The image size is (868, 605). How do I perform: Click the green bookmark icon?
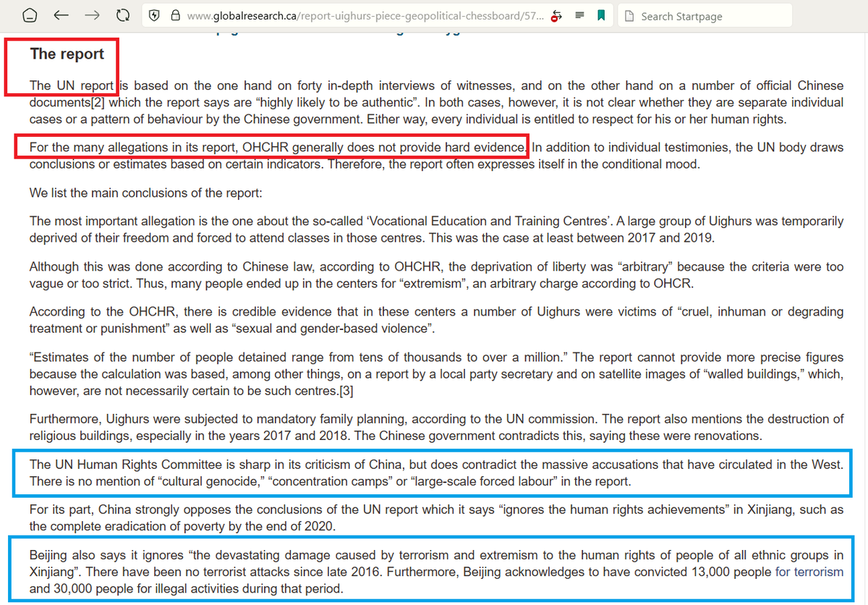(600, 15)
